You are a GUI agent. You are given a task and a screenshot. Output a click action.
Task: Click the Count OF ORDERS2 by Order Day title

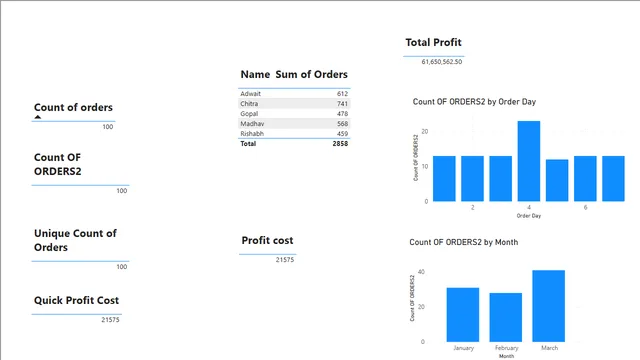click(x=474, y=102)
